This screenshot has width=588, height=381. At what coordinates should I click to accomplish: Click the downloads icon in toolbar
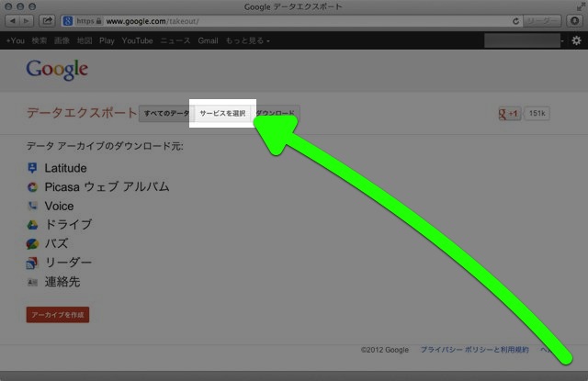click(574, 21)
